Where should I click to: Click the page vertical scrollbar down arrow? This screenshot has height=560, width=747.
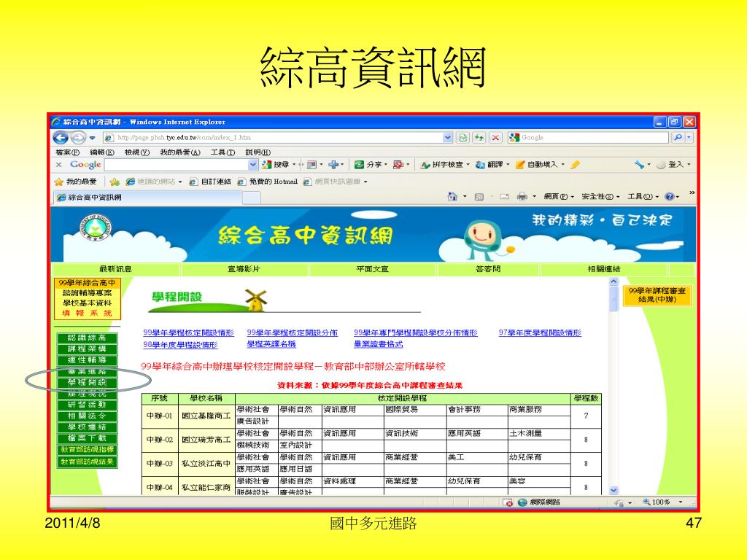coord(614,491)
